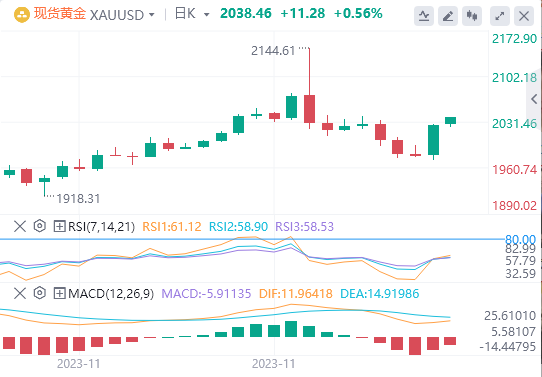The width and height of the screenshot is (542, 377).
Task: Remove the RSI indicator
Action: pos(20,227)
